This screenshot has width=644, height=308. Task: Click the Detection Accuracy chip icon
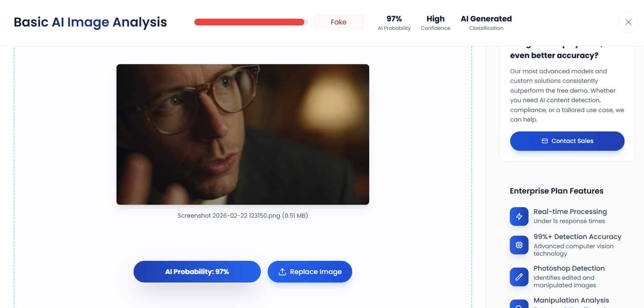point(519,245)
